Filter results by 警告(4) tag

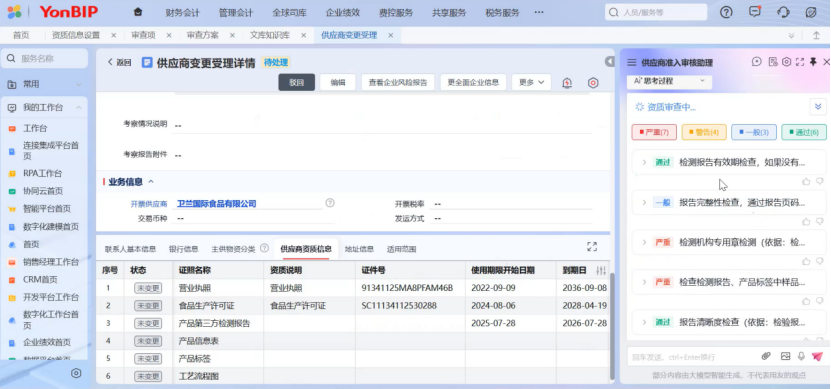(704, 132)
